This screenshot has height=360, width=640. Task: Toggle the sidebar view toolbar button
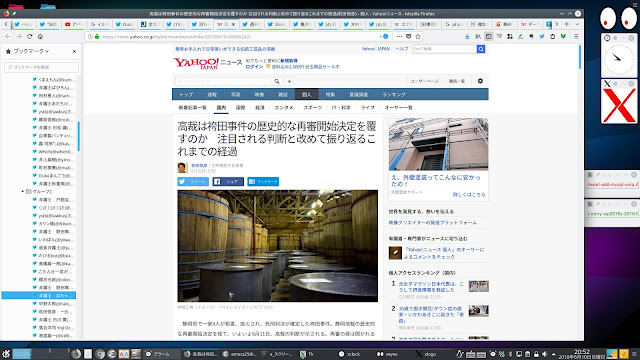488,36
